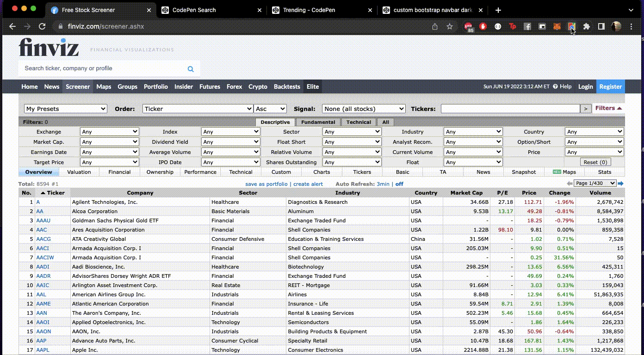Click the site lock icon in address bar
Screen dimensions: 644x355
point(61,26)
